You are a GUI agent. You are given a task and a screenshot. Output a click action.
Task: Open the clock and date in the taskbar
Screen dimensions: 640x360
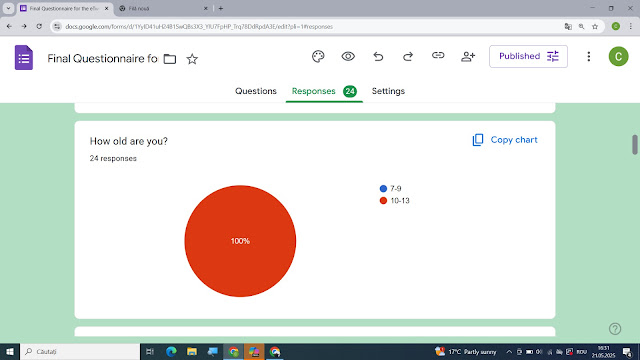click(603, 351)
